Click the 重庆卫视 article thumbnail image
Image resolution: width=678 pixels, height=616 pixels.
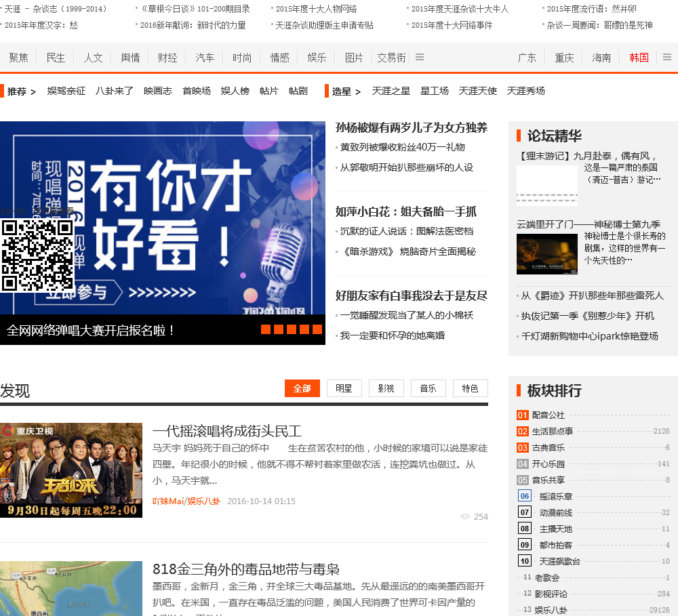tap(71, 470)
